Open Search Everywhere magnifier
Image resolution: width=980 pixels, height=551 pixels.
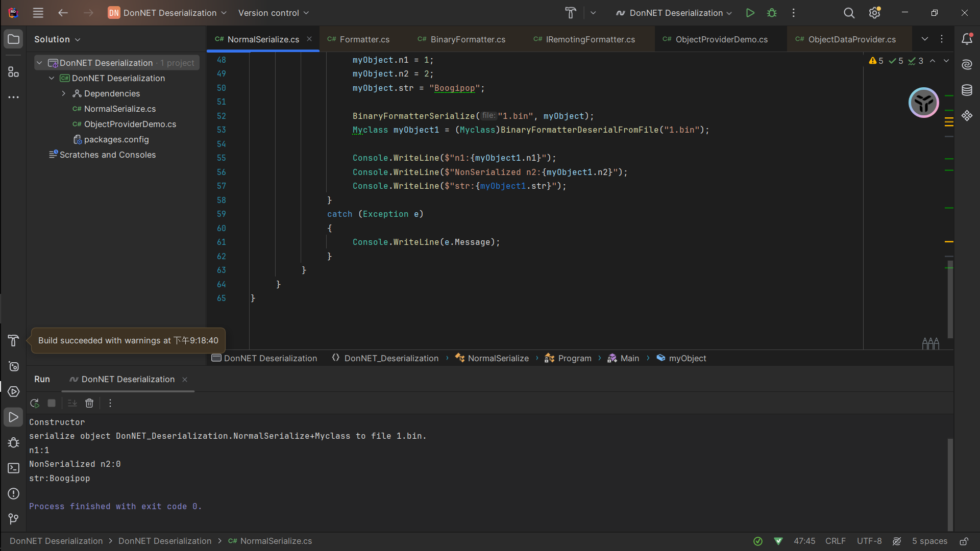click(849, 13)
